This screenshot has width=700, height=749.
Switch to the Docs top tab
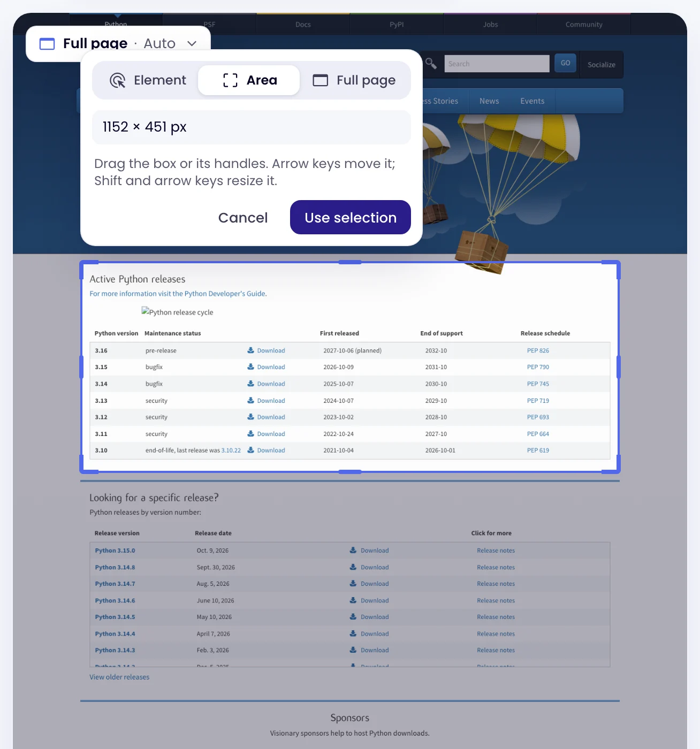[x=303, y=25]
